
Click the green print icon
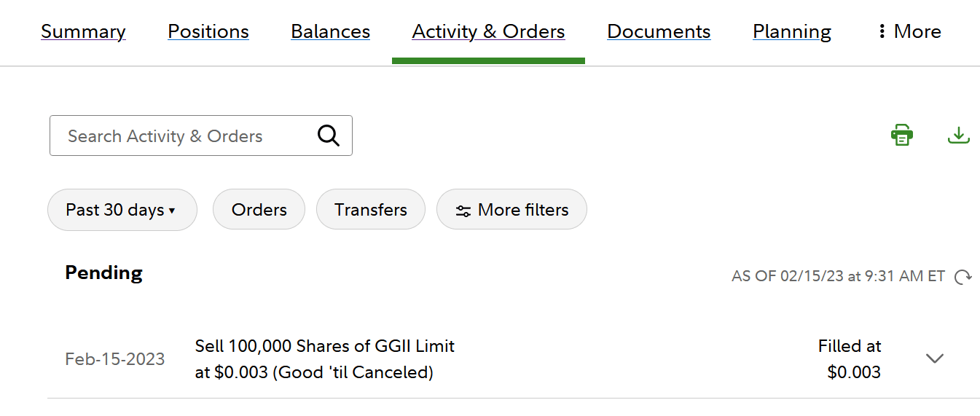click(902, 135)
